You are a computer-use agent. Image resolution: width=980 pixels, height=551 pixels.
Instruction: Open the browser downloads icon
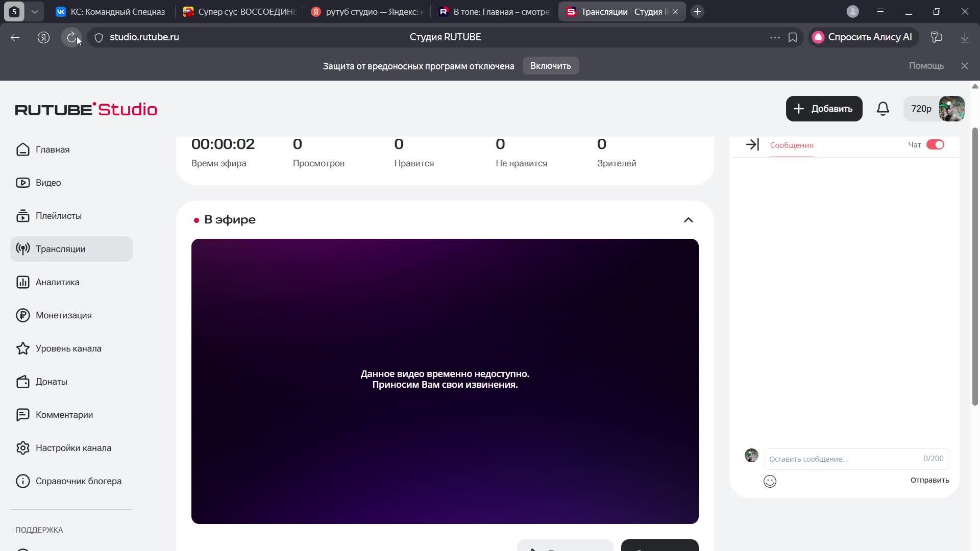[x=964, y=37]
